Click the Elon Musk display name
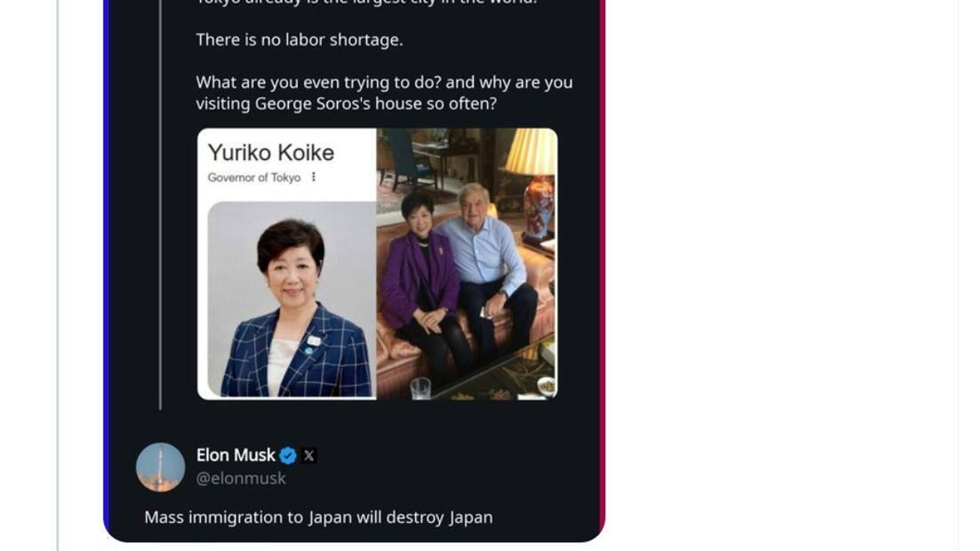The height and width of the screenshot is (551, 980). tap(235, 455)
